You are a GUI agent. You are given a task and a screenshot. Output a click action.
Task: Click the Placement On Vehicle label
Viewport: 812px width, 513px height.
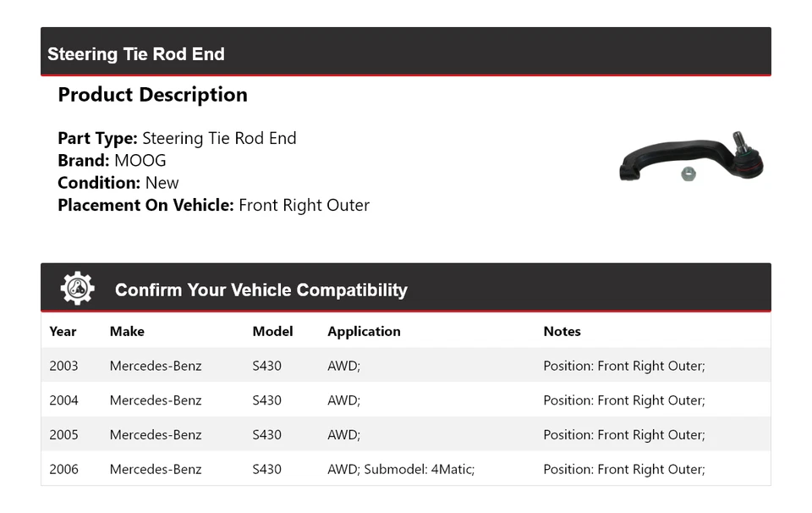145,205
